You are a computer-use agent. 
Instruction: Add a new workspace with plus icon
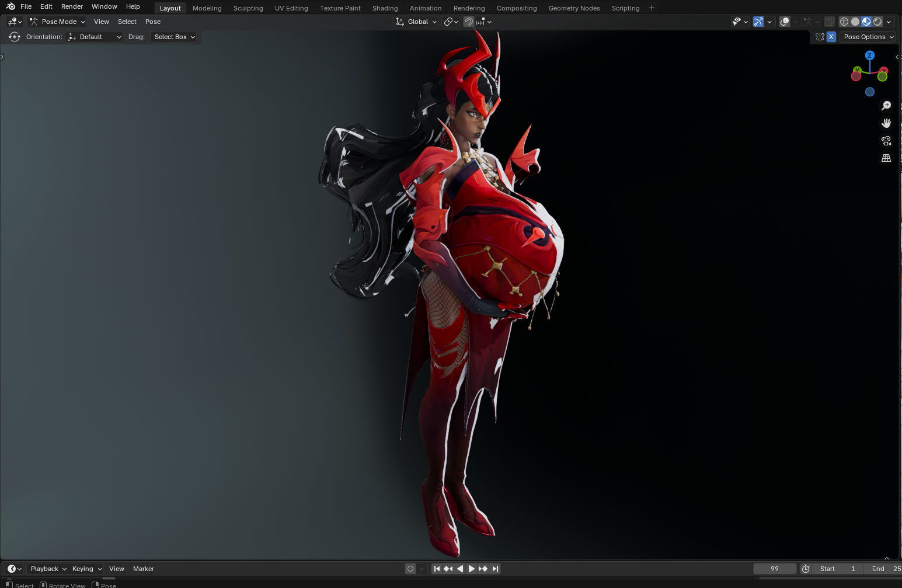pos(652,8)
